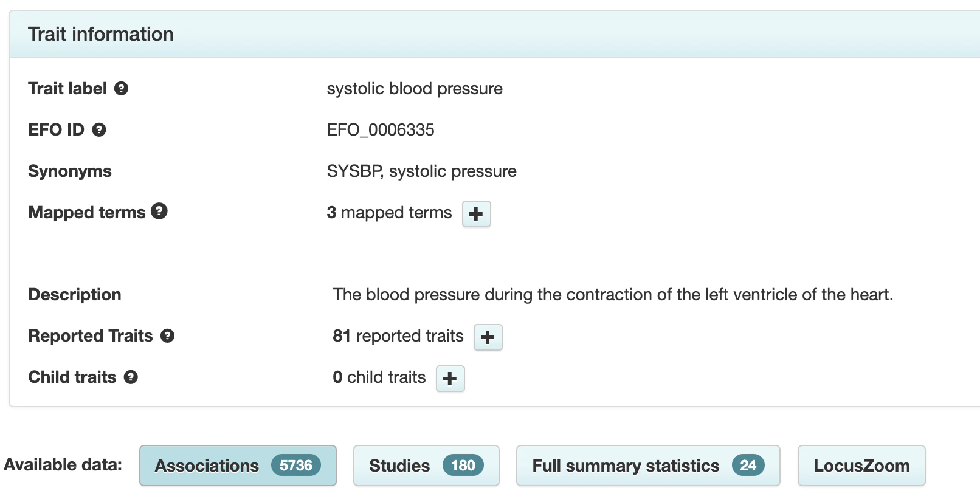Viewport: 980px width, 502px height.
Task: Click the question mark next to Mapped terms
Action: point(159,211)
